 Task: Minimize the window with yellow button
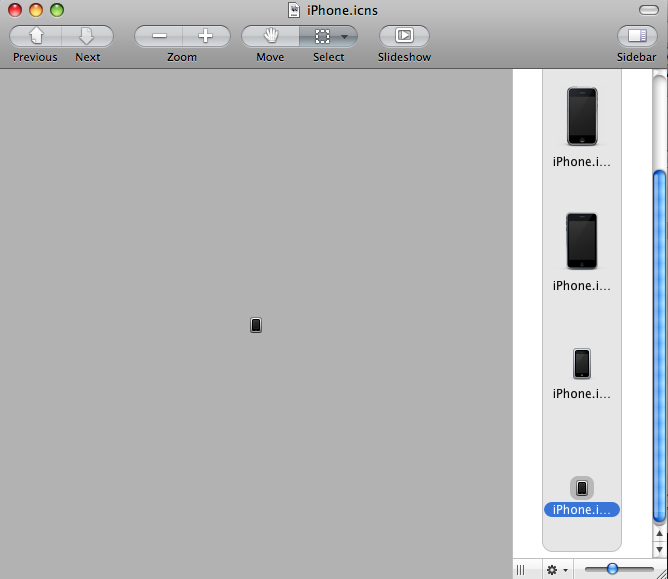[36, 10]
